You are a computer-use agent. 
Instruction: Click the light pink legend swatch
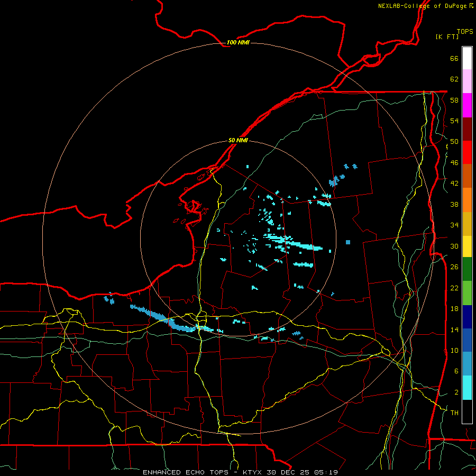tap(467, 81)
